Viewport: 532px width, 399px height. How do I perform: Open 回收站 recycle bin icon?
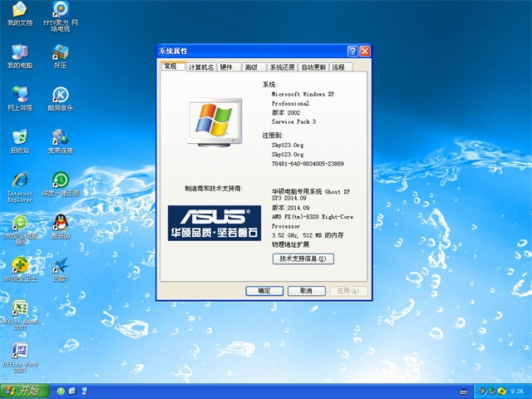(20, 138)
